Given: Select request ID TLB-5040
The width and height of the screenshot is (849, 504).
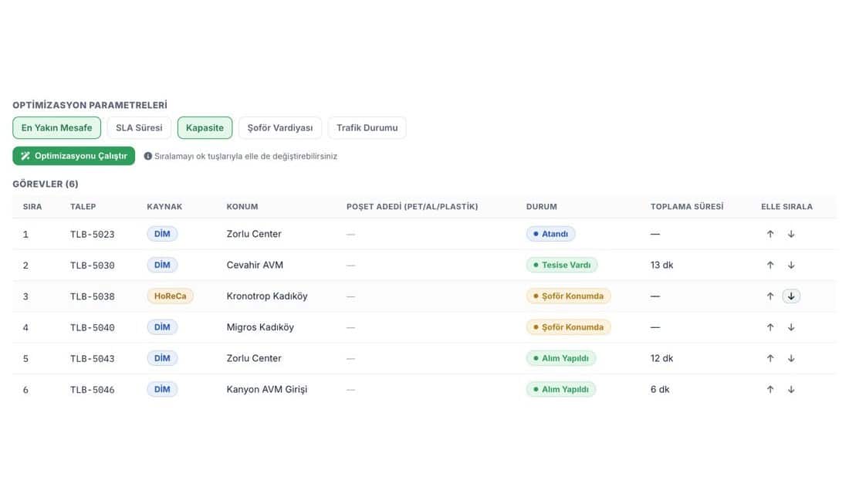Looking at the screenshot, I should (92, 327).
